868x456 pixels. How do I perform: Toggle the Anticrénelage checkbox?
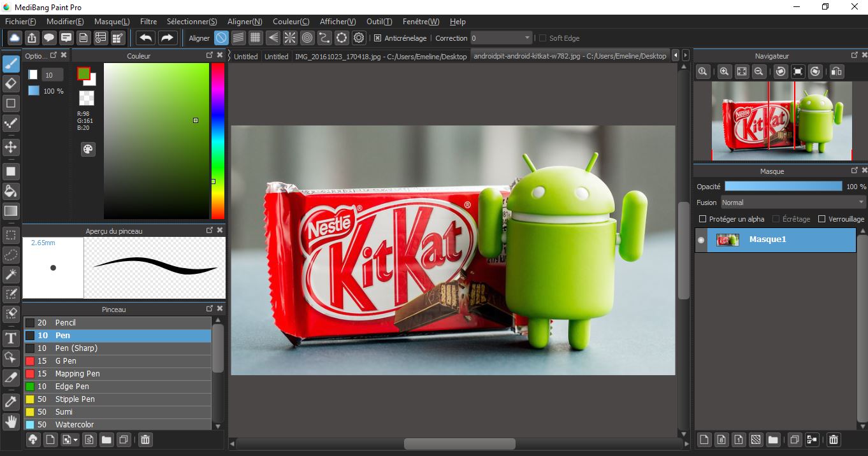tap(377, 38)
